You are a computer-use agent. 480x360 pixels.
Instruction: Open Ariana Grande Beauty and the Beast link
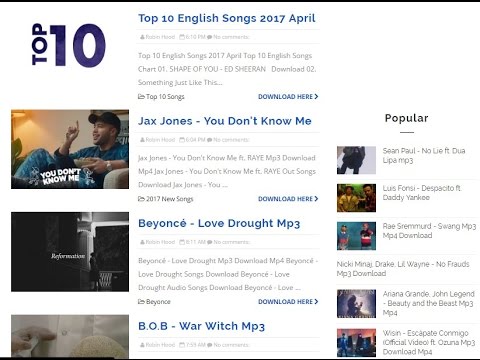coord(429,303)
